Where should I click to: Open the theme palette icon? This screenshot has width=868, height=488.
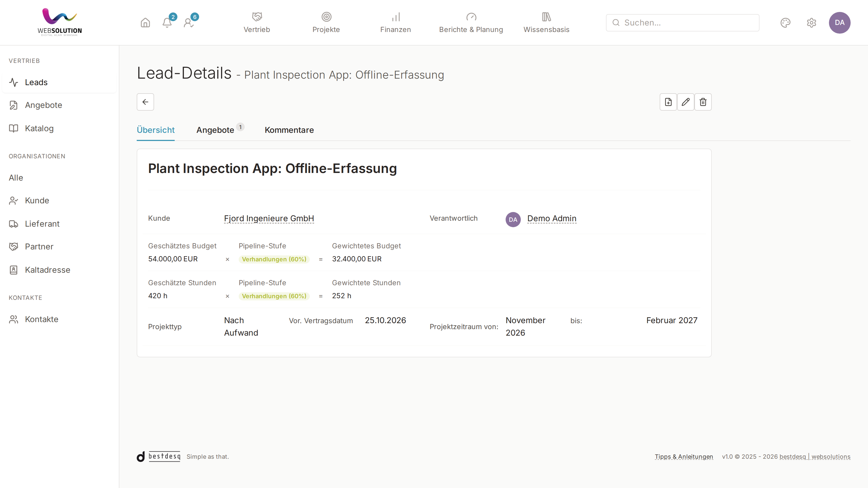pyautogui.click(x=786, y=23)
